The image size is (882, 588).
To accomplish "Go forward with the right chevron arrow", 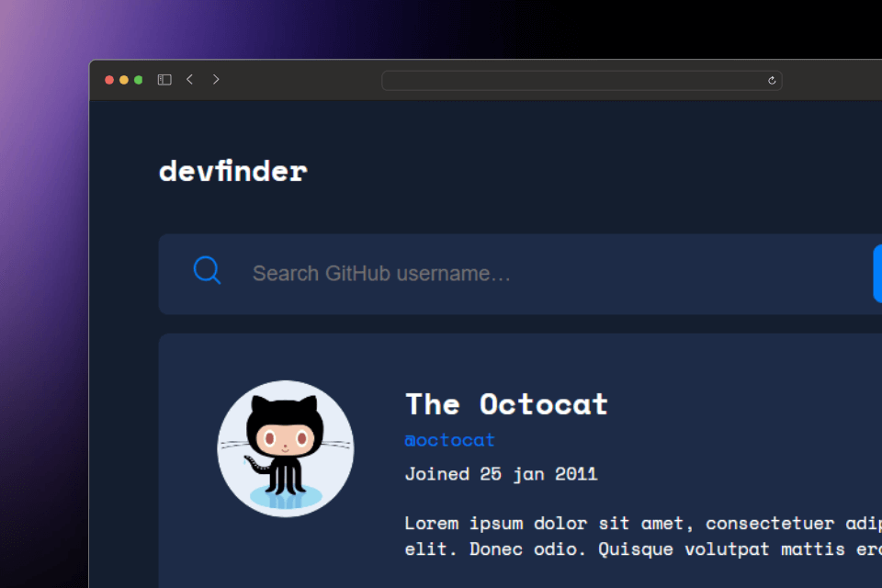I will pos(216,80).
